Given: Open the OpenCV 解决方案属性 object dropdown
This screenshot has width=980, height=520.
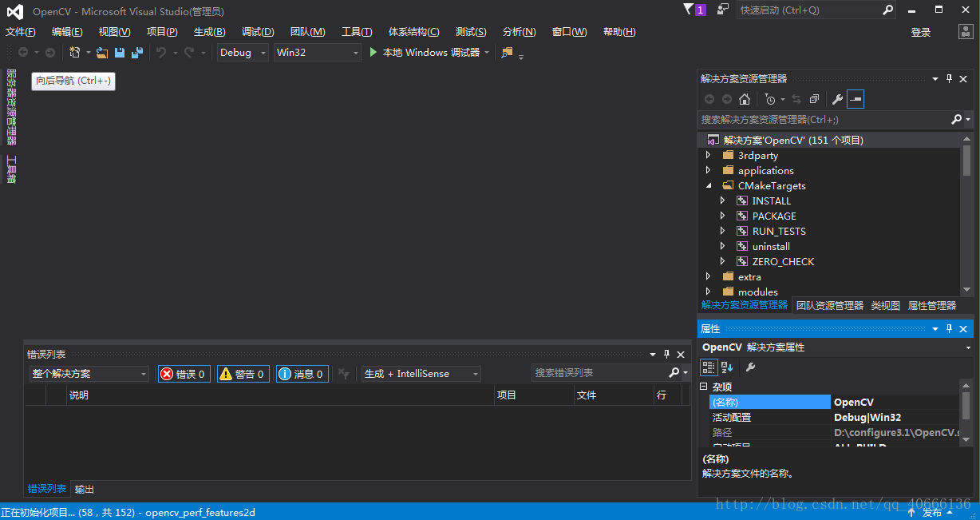Looking at the screenshot, I should click(x=836, y=347).
